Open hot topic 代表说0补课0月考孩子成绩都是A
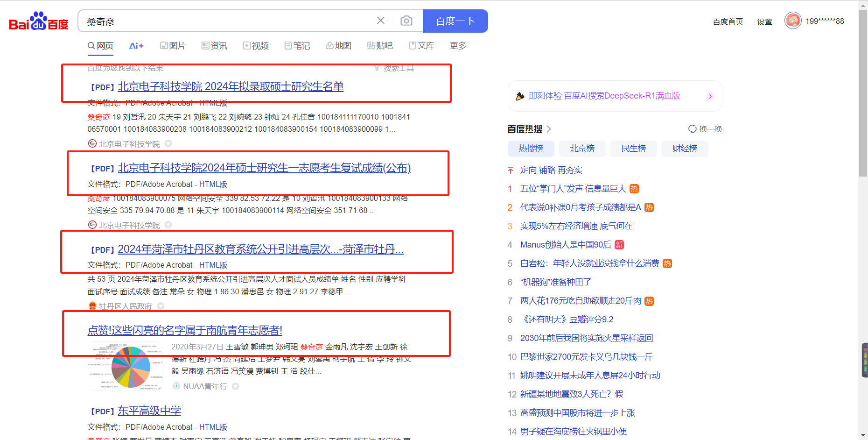The width and height of the screenshot is (868, 440). point(581,207)
